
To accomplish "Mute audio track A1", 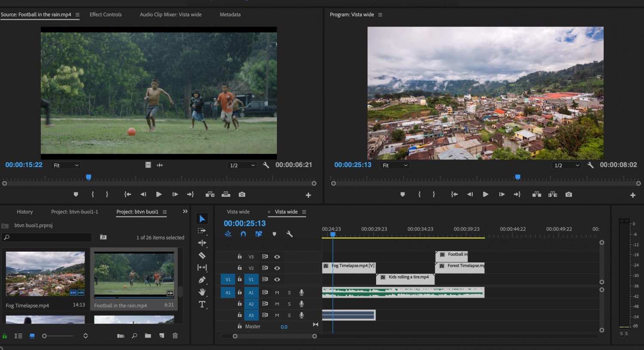I will (x=277, y=292).
